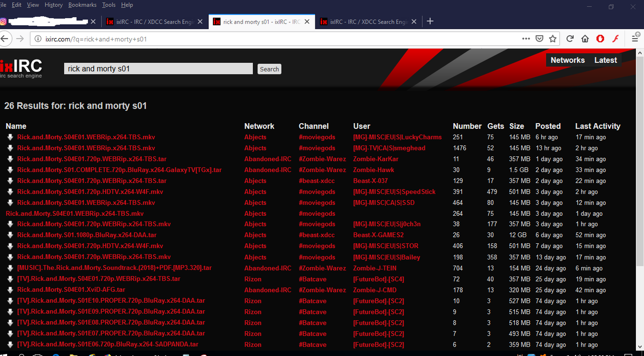
Task: Click the #beast-xdcc channel for Beast-X-037
Action: 316,181
